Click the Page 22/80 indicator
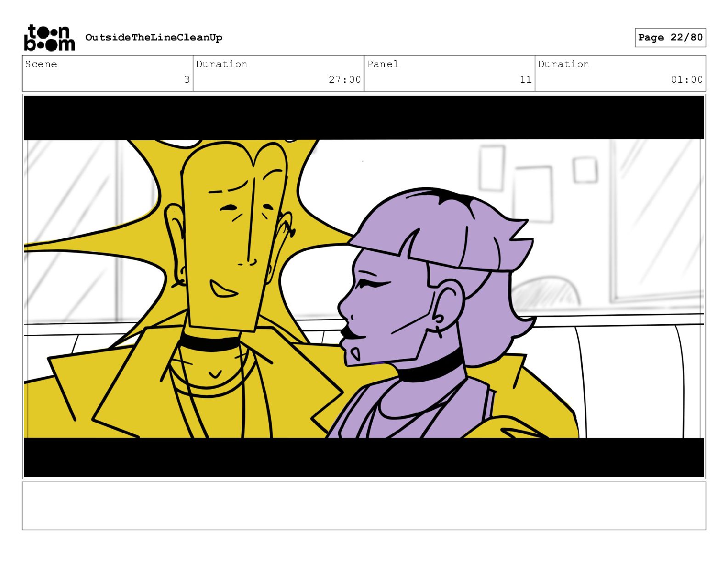The image size is (728, 563). tap(670, 37)
